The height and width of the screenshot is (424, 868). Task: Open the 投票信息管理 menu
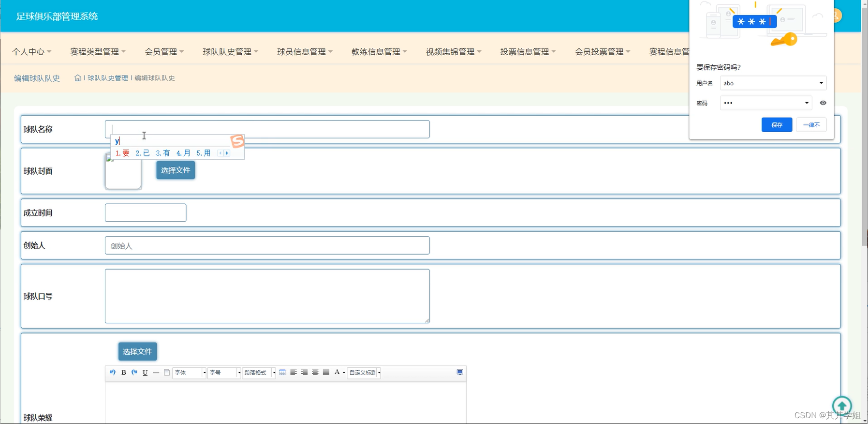[x=529, y=51]
